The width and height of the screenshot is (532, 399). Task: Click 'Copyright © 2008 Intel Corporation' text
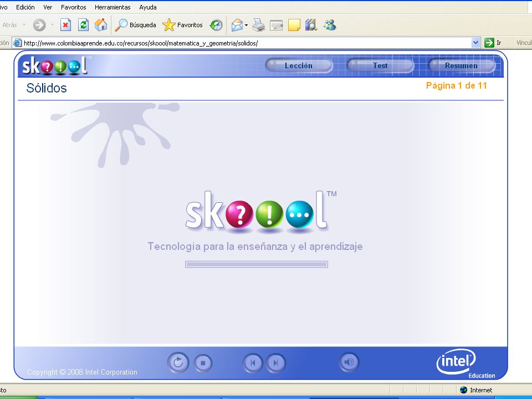(x=82, y=372)
